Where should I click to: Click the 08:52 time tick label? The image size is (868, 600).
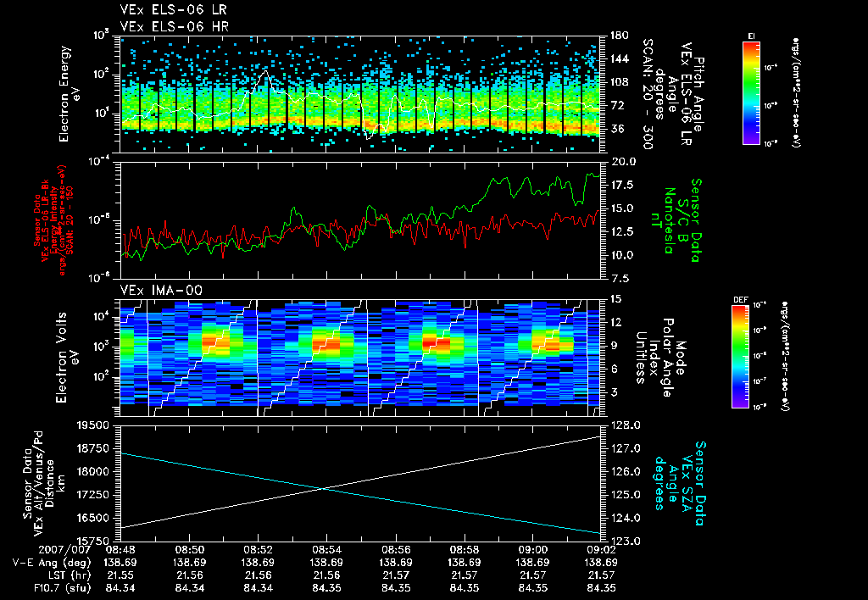258,550
